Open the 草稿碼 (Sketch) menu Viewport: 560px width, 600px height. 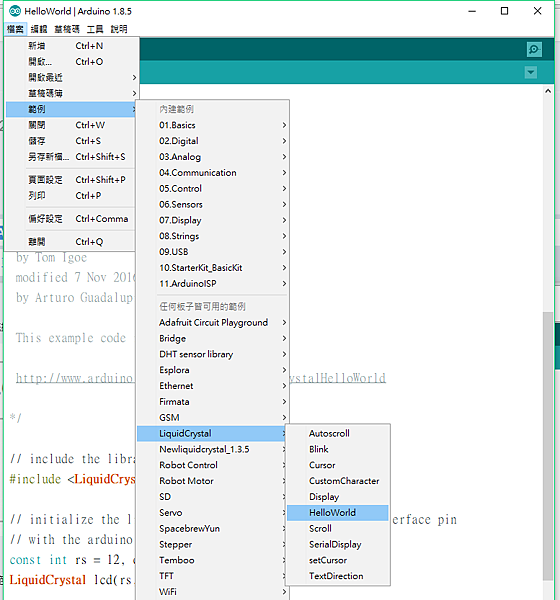[x=67, y=29]
